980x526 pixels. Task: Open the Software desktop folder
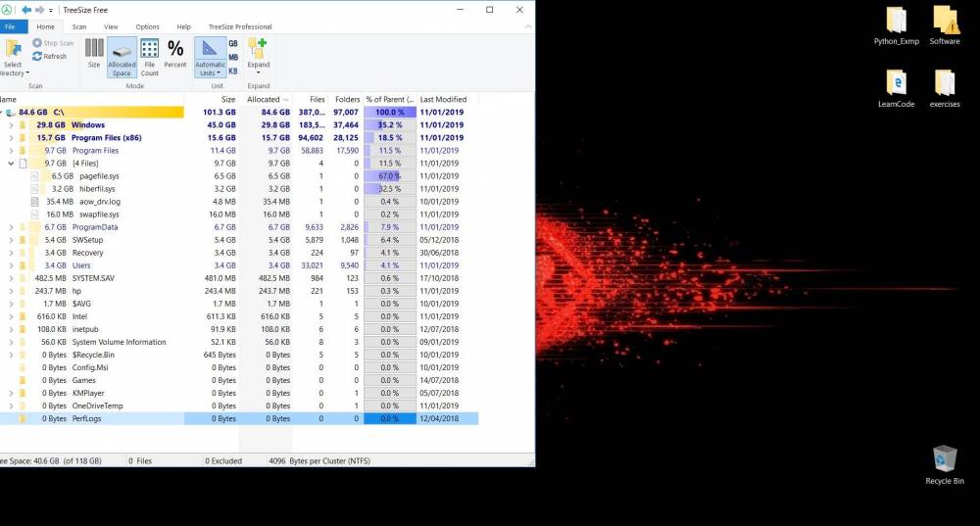945,26
